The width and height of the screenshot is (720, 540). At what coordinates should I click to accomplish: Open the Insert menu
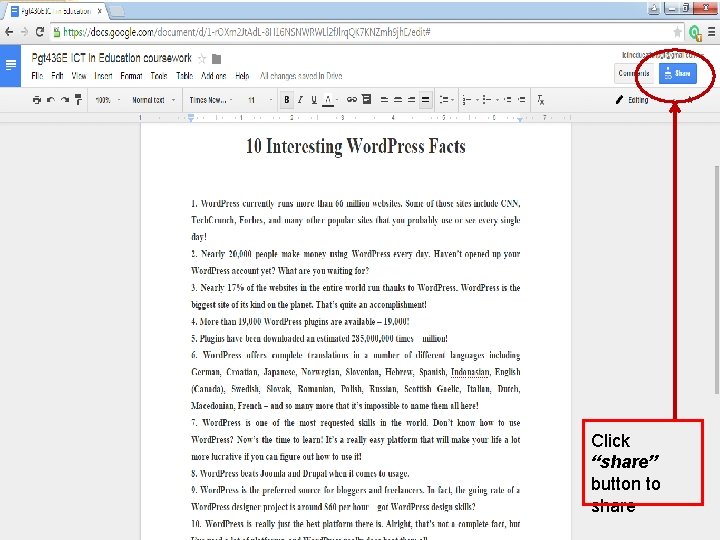pos(103,76)
